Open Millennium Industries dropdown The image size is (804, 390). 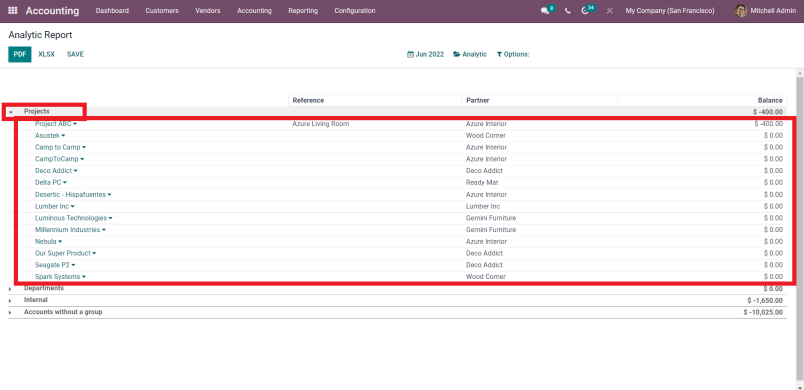point(104,230)
